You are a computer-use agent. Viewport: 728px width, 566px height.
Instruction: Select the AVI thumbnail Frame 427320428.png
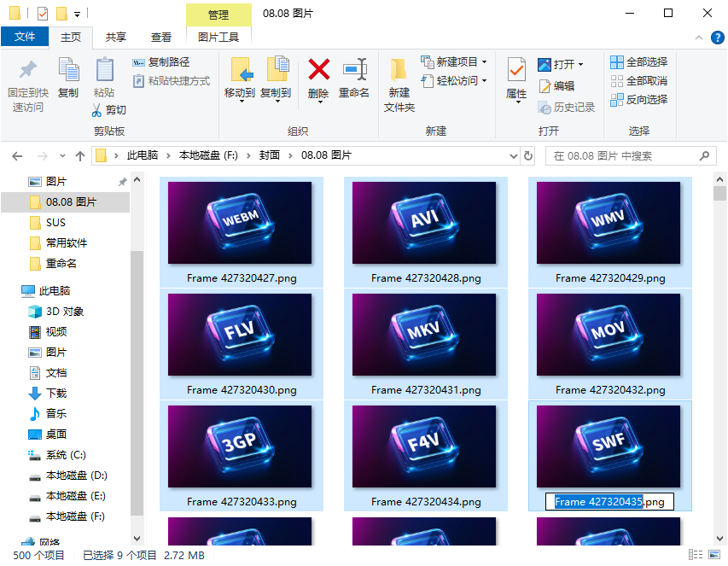pyautogui.click(x=426, y=232)
